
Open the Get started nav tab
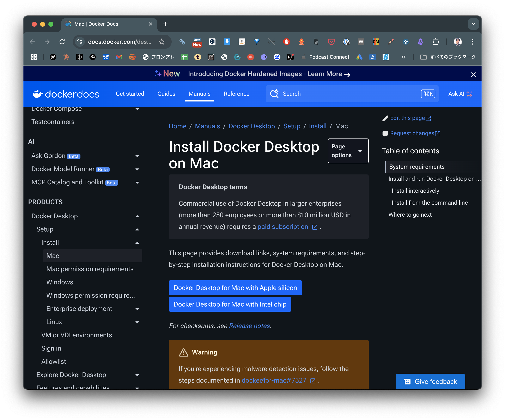pos(130,94)
